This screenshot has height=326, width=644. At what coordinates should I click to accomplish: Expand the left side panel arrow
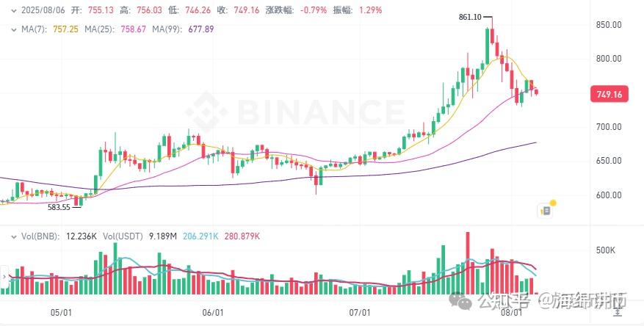pos(4,278)
